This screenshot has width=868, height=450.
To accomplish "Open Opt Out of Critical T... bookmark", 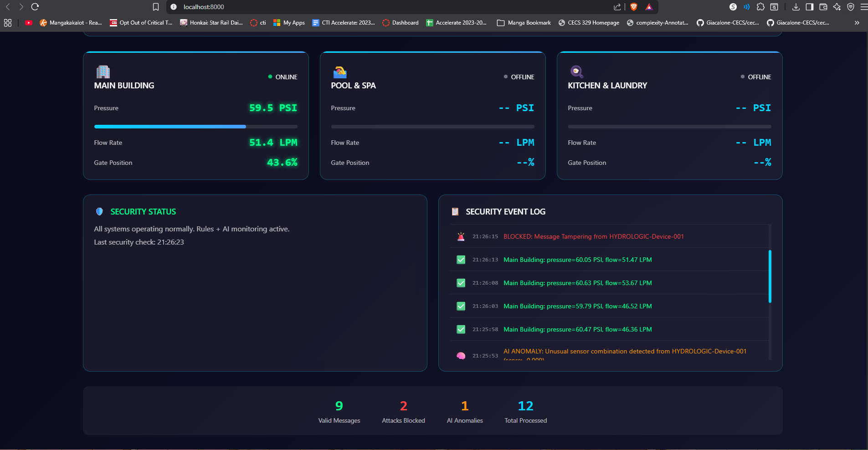I will pyautogui.click(x=141, y=23).
